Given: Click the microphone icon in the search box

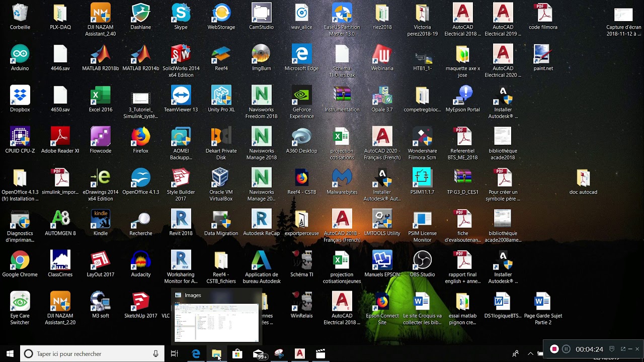Looking at the screenshot, I should pos(156,354).
